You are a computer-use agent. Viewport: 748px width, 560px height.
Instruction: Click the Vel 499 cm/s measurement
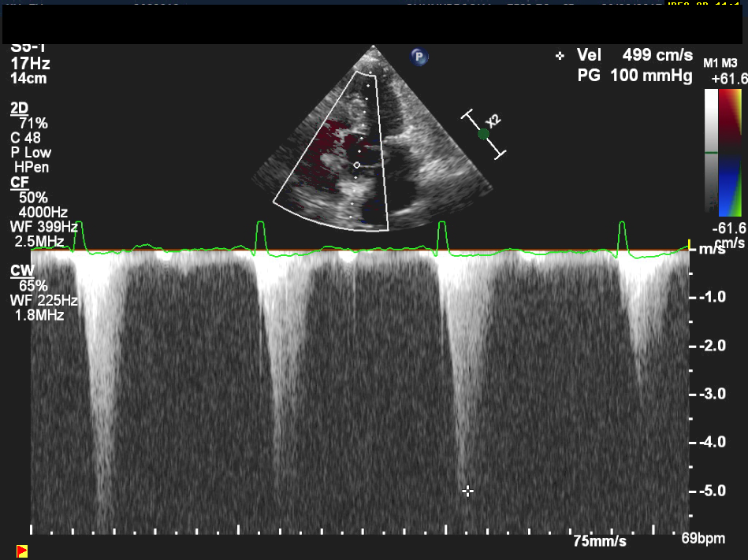point(634,55)
